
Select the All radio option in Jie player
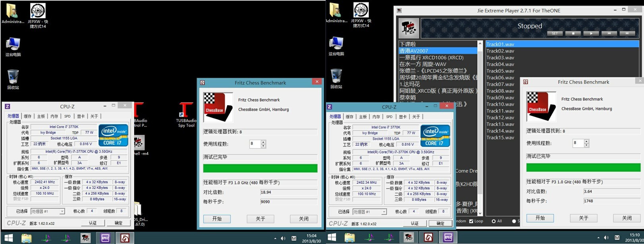pos(494,221)
